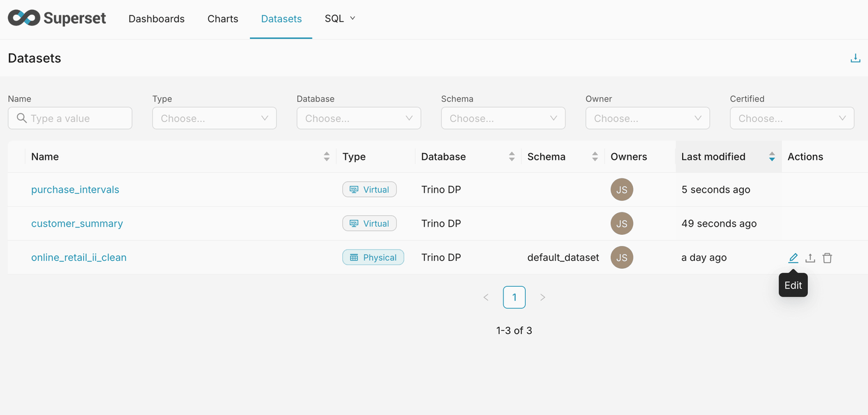Viewport: 868px width, 415px height.
Task: Open the Type filter dropdown
Action: (215, 118)
